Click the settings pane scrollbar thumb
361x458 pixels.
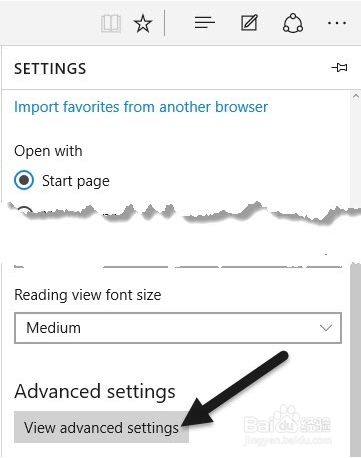355,358
